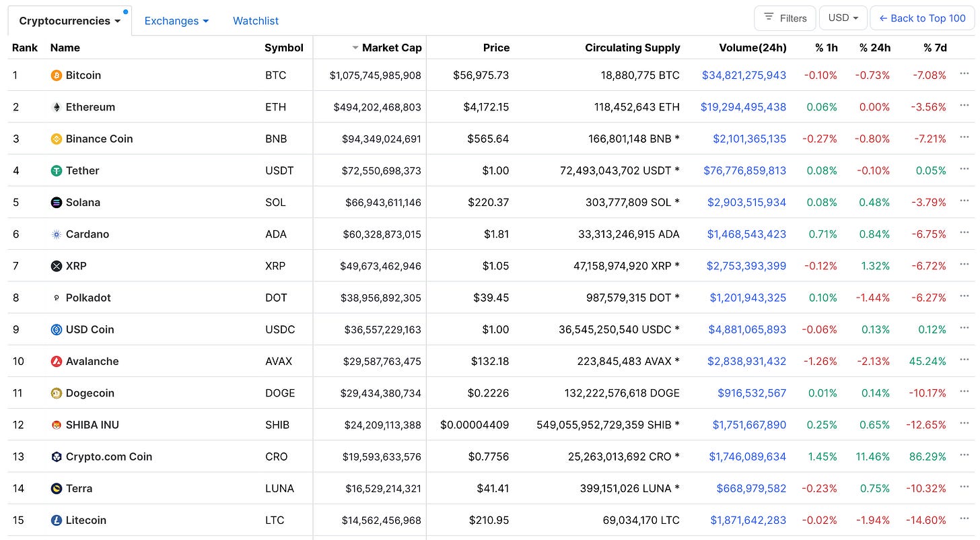The width and height of the screenshot is (980, 540).
Task: Click the DOT symbol cell
Action: [x=276, y=298]
